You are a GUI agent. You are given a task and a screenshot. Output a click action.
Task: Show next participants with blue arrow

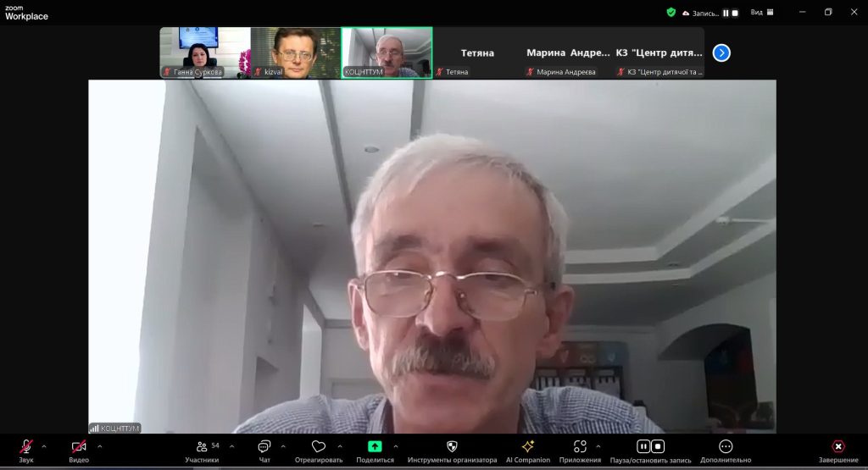[x=721, y=53]
